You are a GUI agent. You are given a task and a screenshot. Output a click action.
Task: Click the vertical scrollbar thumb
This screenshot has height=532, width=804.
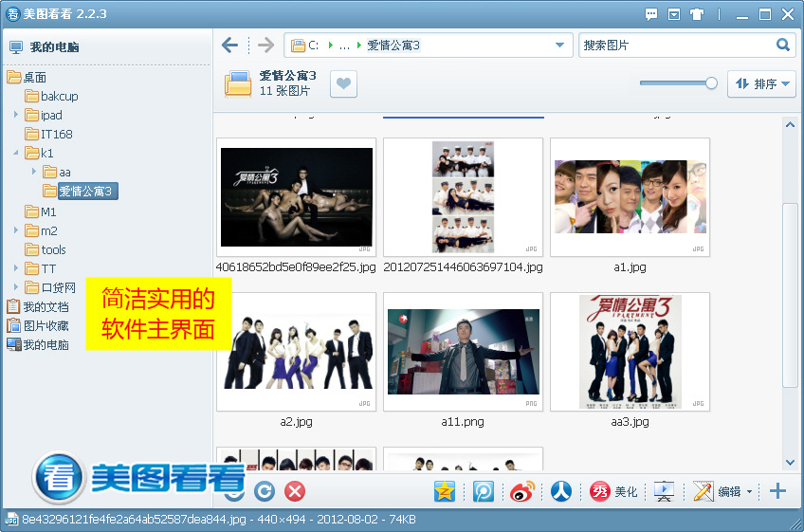point(790,296)
